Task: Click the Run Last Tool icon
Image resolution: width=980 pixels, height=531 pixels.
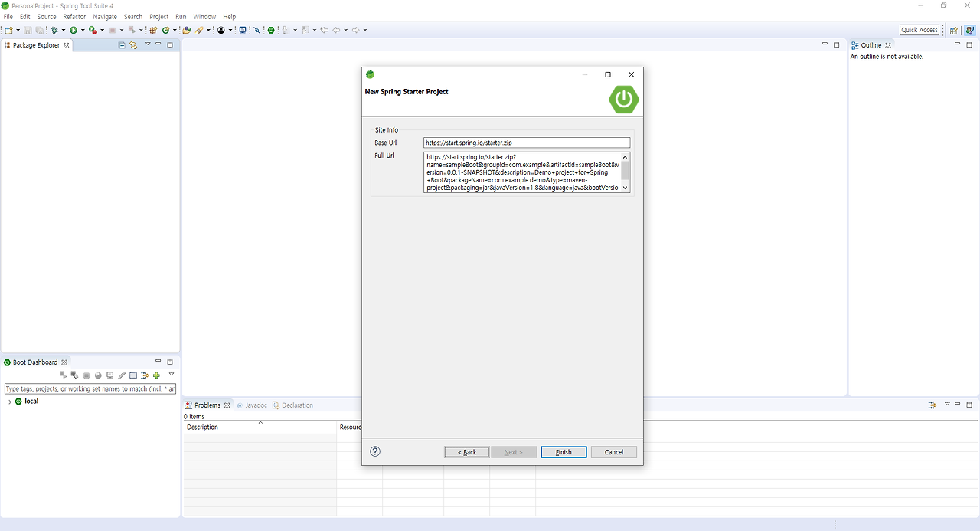Action: click(x=93, y=30)
